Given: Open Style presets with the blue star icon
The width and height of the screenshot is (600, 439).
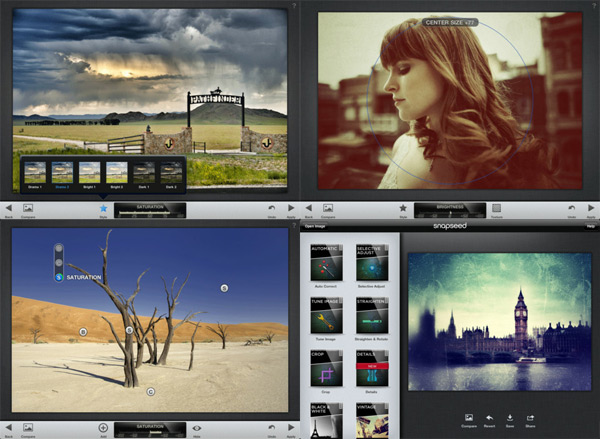Looking at the screenshot, I should pos(103,208).
